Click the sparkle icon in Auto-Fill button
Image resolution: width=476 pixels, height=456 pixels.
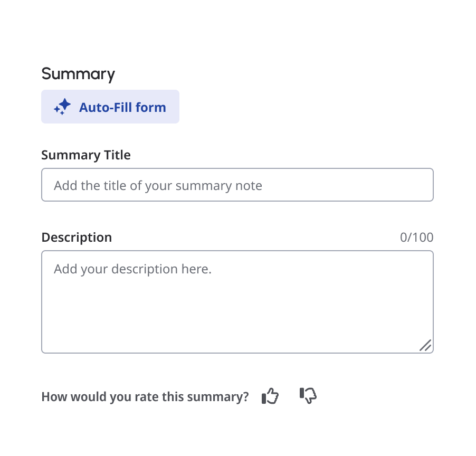coord(62,107)
